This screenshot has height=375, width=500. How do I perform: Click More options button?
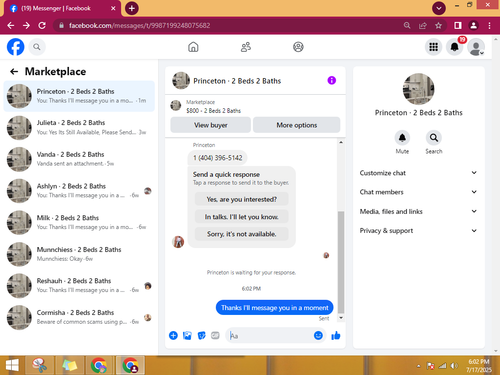pyautogui.click(x=297, y=125)
